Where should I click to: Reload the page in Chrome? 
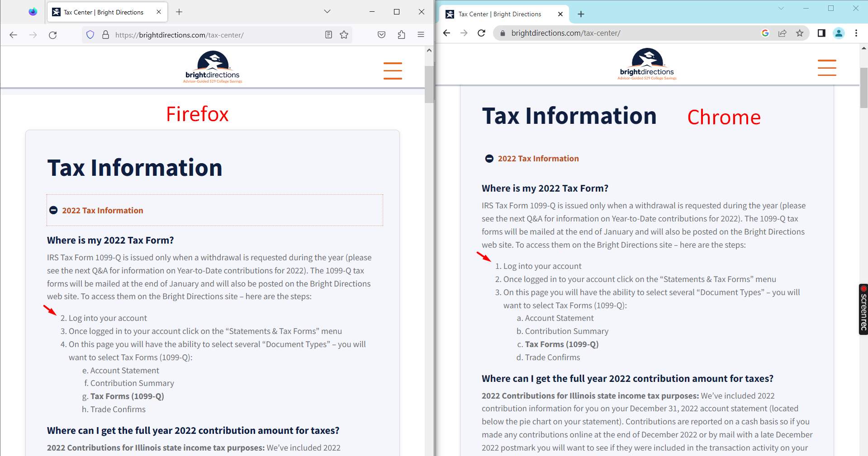click(482, 33)
